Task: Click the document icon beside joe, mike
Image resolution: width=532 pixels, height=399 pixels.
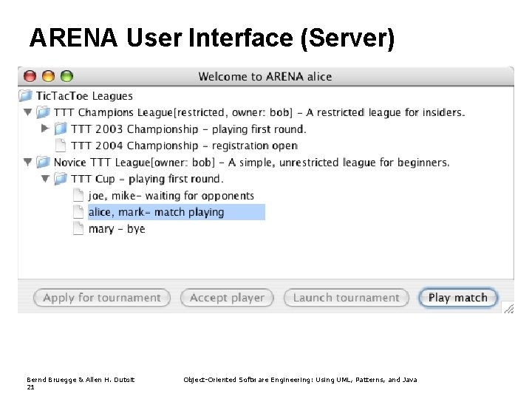Action: [78, 195]
